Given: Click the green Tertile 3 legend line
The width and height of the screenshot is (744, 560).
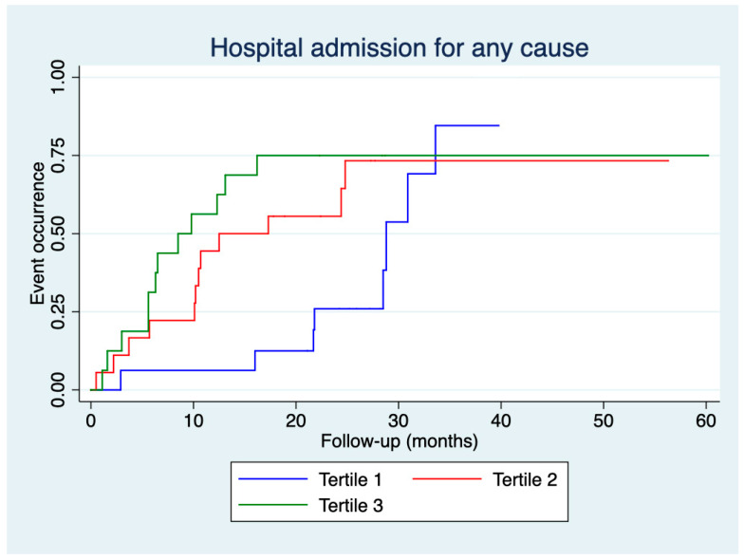Looking at the screenshot, I should pyautogui.click(x=273, y=505).
